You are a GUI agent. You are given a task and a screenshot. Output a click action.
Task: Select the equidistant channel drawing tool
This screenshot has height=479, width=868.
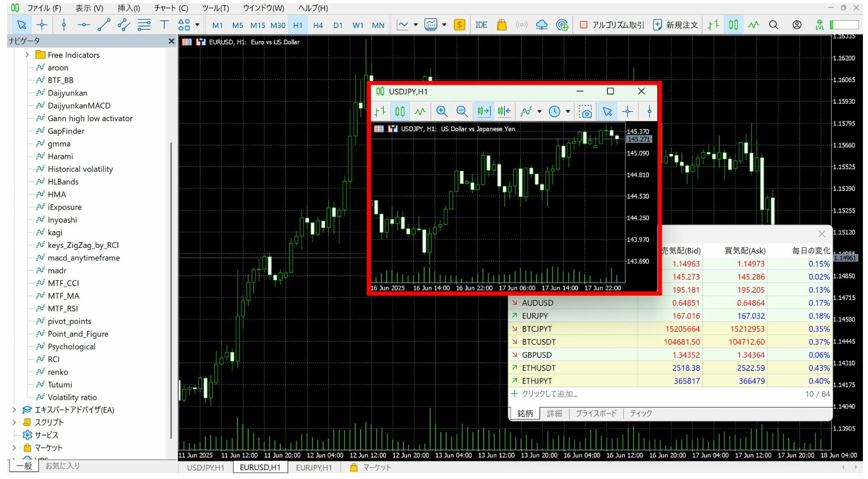tap(124, 25)
